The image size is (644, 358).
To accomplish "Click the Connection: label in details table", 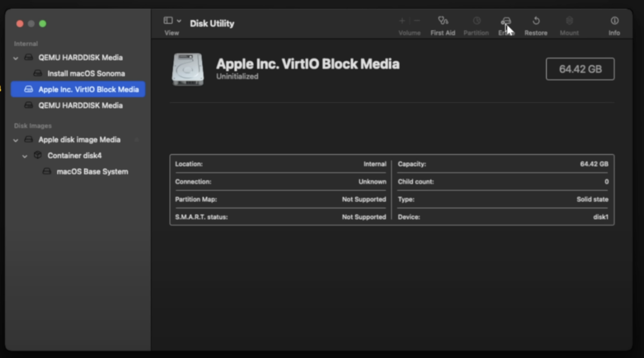I will click(x=193, y=182).
